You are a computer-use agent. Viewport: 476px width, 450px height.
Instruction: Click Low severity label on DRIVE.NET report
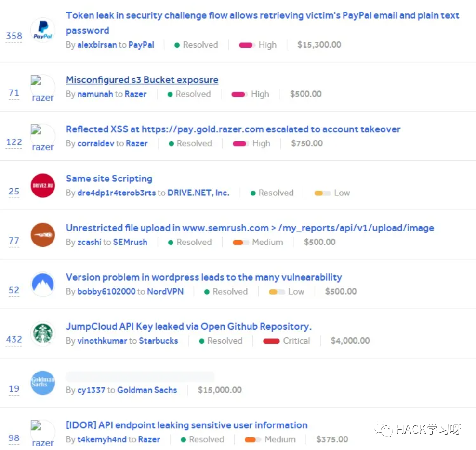pos(342,193)
